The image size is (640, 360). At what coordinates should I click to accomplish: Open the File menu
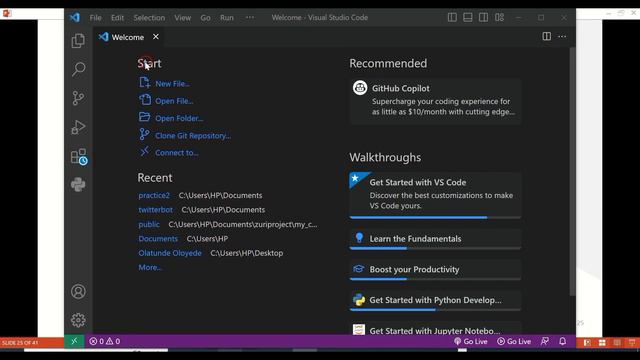[96, 18]
